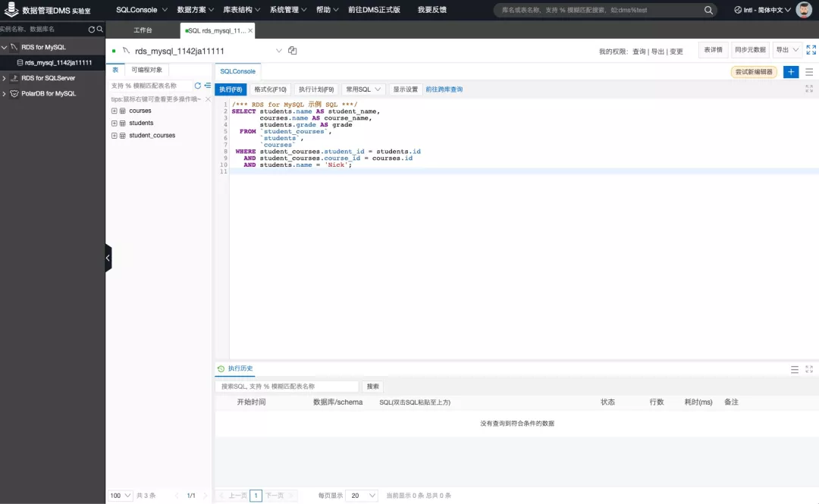Open 显示设置 display settings

coord(405,89)
